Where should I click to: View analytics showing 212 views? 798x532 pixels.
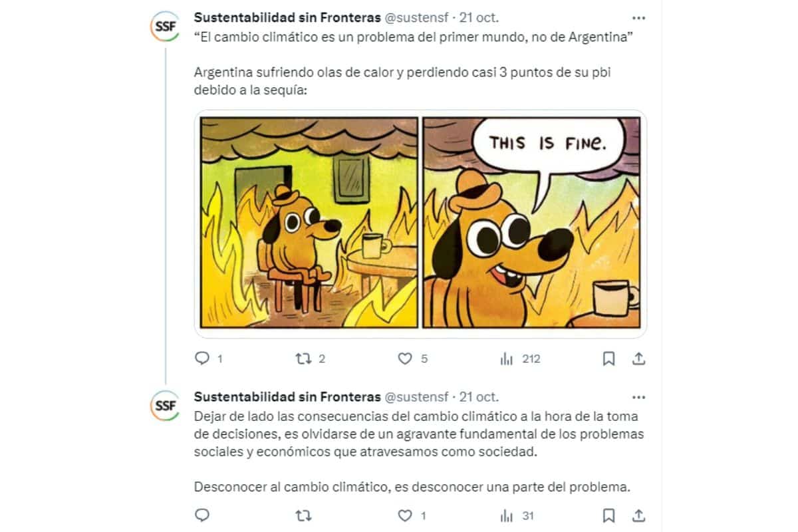(507, 359)
